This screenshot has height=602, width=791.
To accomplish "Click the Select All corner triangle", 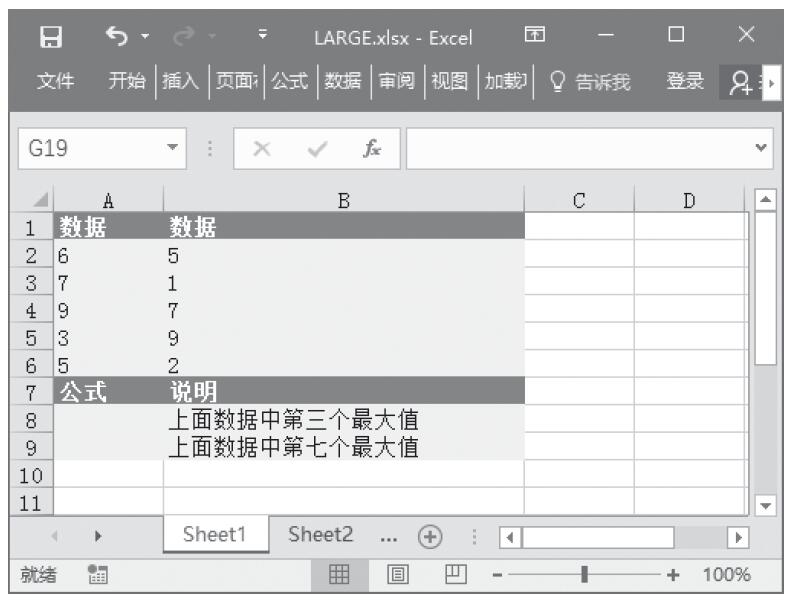I will (40, 200).
